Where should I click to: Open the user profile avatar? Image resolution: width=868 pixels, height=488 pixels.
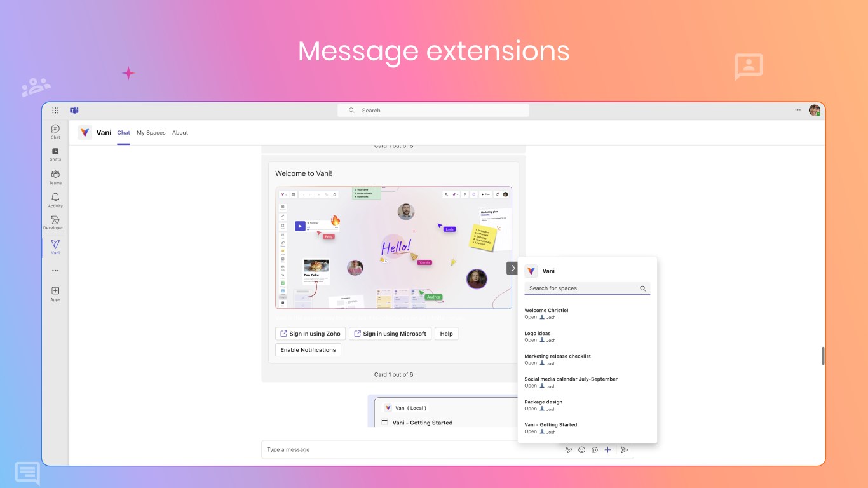click(x=815, y=111)
